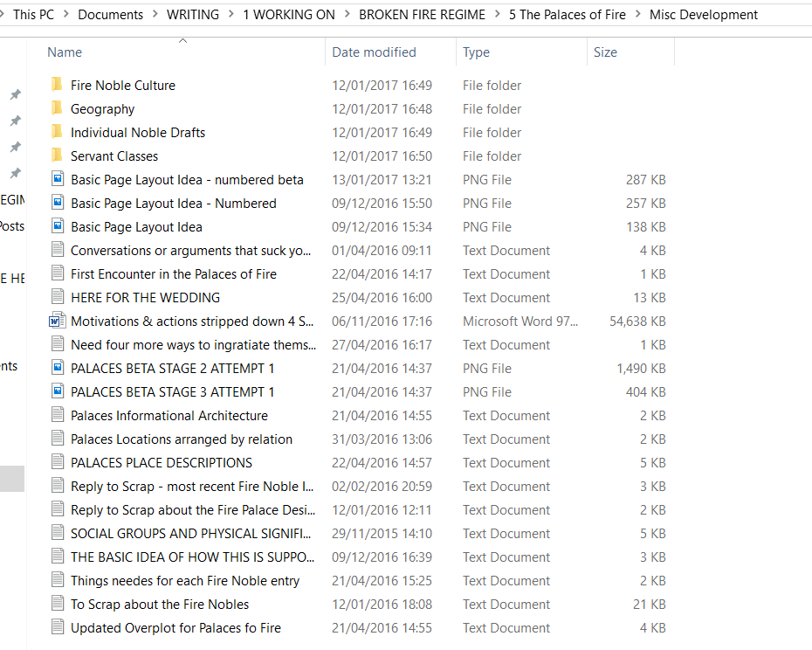Click the HERE FOR THE WEDDING file icon
This screenshot has width=812, height=650.
58,297
